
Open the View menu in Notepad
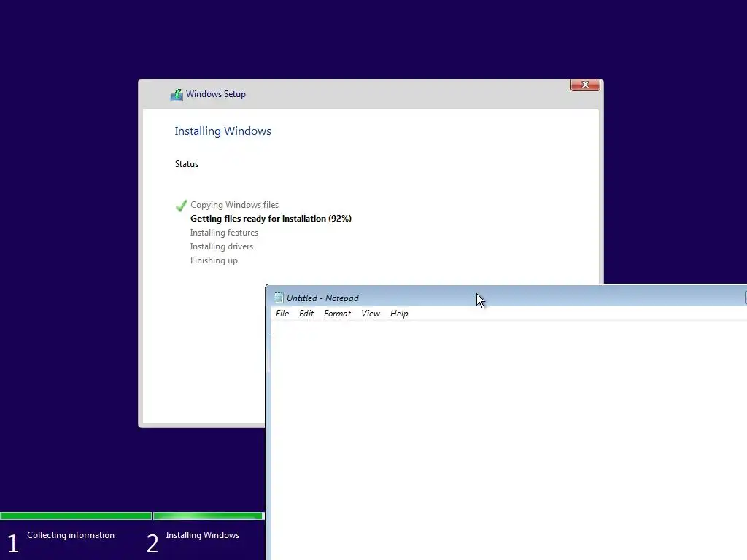click(x=370, y=314)
